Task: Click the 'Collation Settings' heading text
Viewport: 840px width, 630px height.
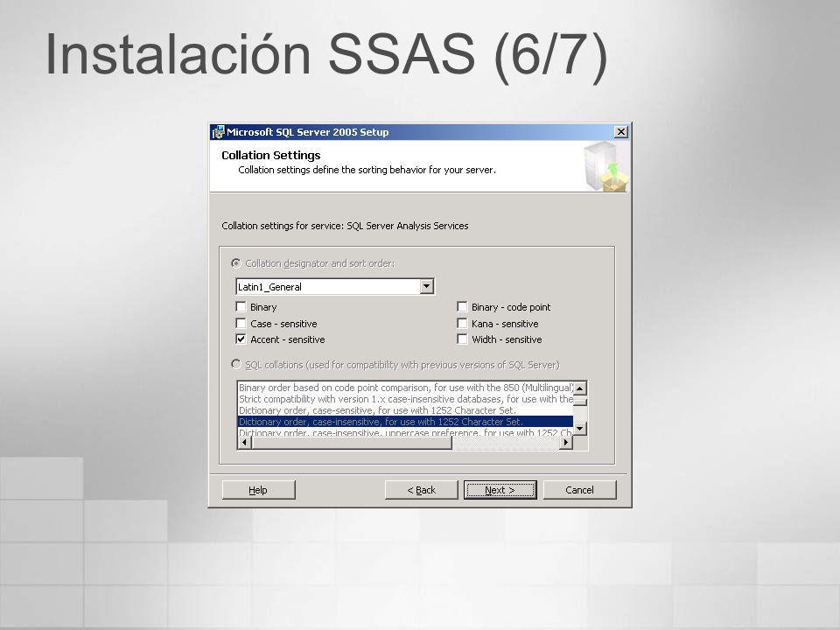Action: (271, 156)
